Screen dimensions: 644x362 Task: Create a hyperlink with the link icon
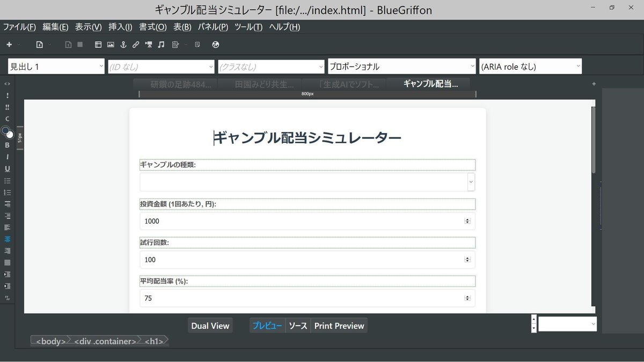(x=136, y=45)
